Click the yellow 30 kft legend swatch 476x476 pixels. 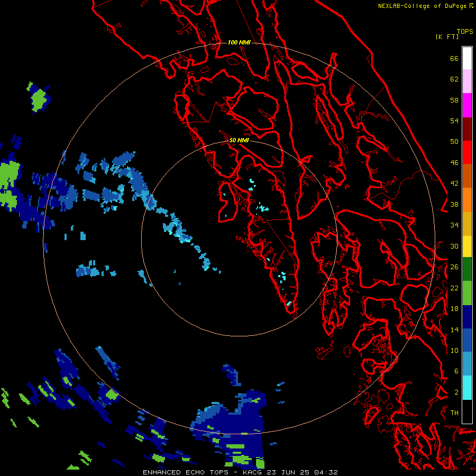pos(467,246)
